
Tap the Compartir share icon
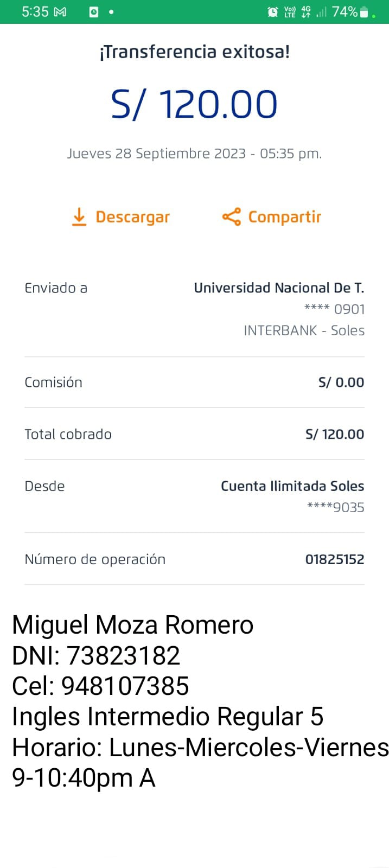click(231, 216)
